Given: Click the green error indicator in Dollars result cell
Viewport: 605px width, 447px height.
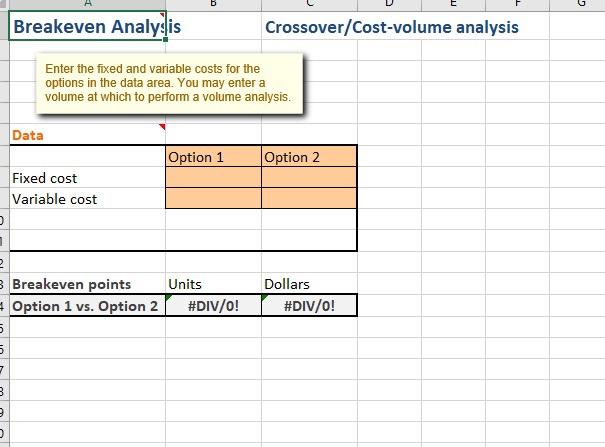Looking at the screenshot, I should tap(264, 297).
